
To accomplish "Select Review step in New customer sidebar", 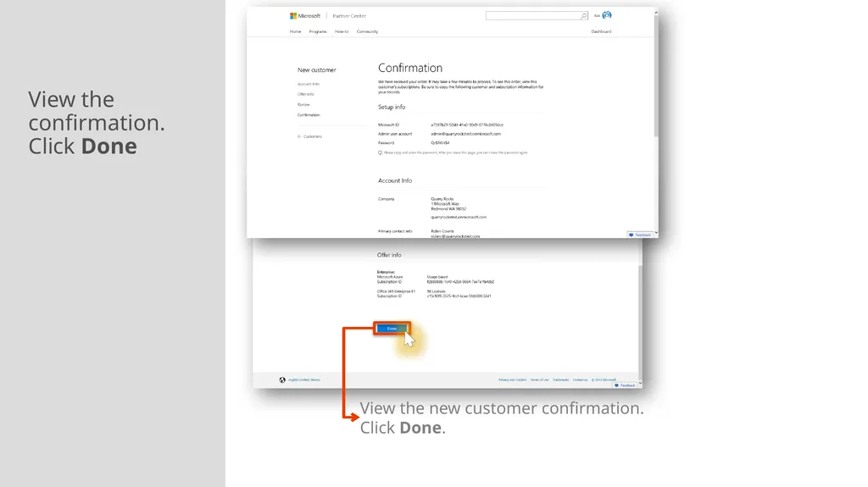I will pos(303,104).
